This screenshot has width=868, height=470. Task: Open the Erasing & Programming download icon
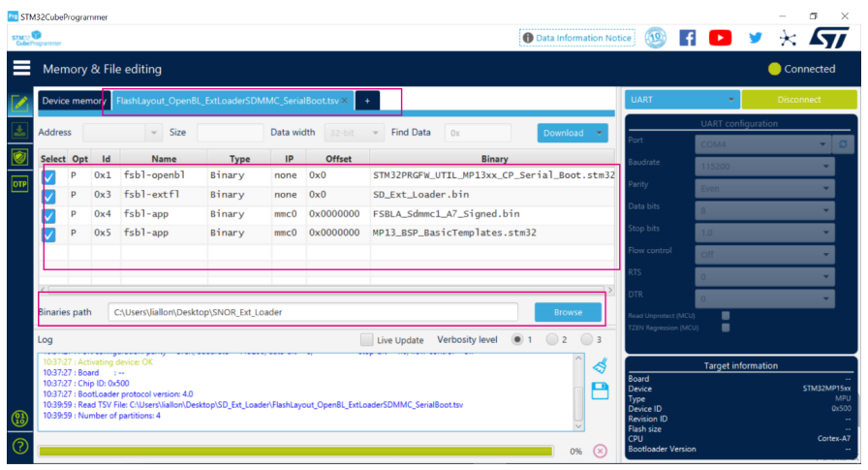click(x=20, y=131)
